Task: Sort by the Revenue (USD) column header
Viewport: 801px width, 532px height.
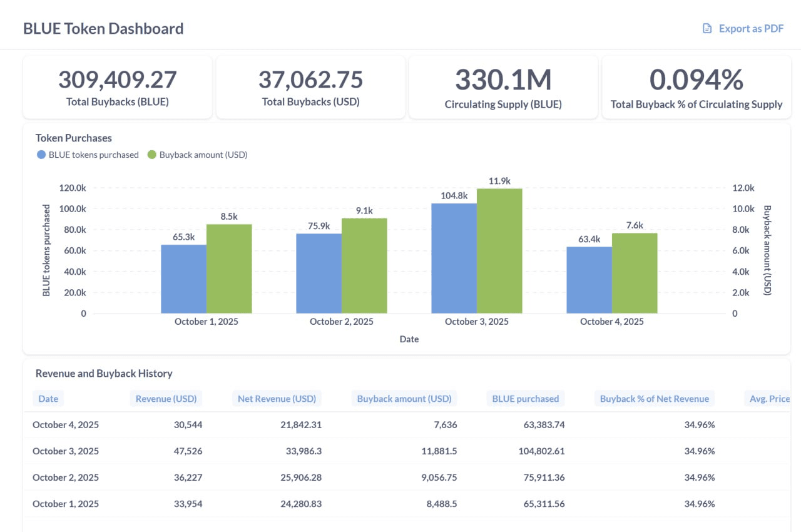Action: 166,399
